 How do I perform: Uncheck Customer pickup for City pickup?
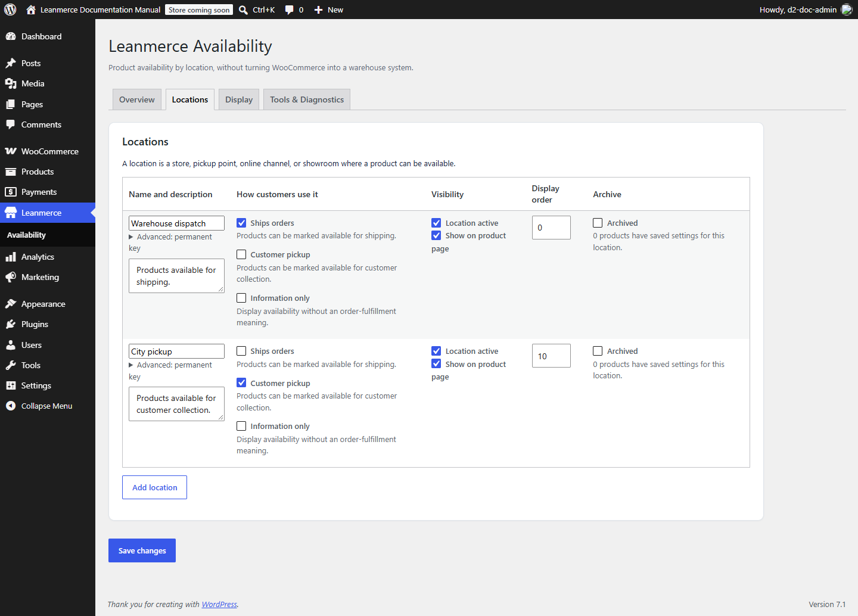(x=241, y=382)
